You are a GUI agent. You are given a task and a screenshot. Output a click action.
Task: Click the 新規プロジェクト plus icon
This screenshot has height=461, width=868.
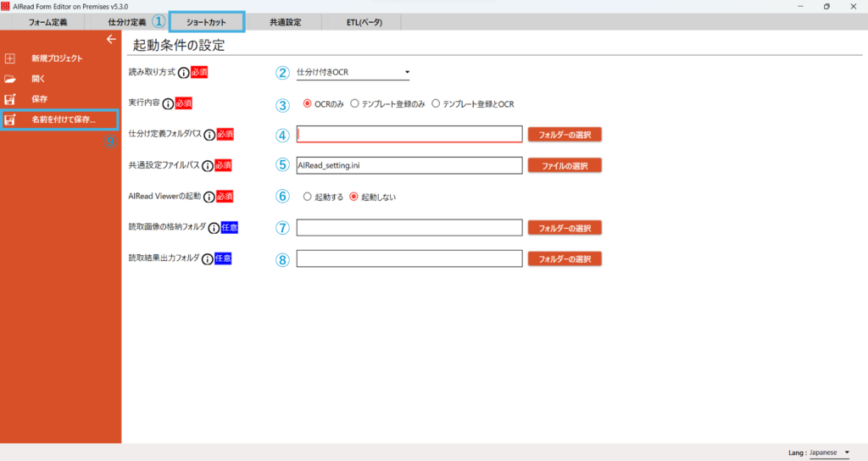pyautogui.click(x=10, y=58)
